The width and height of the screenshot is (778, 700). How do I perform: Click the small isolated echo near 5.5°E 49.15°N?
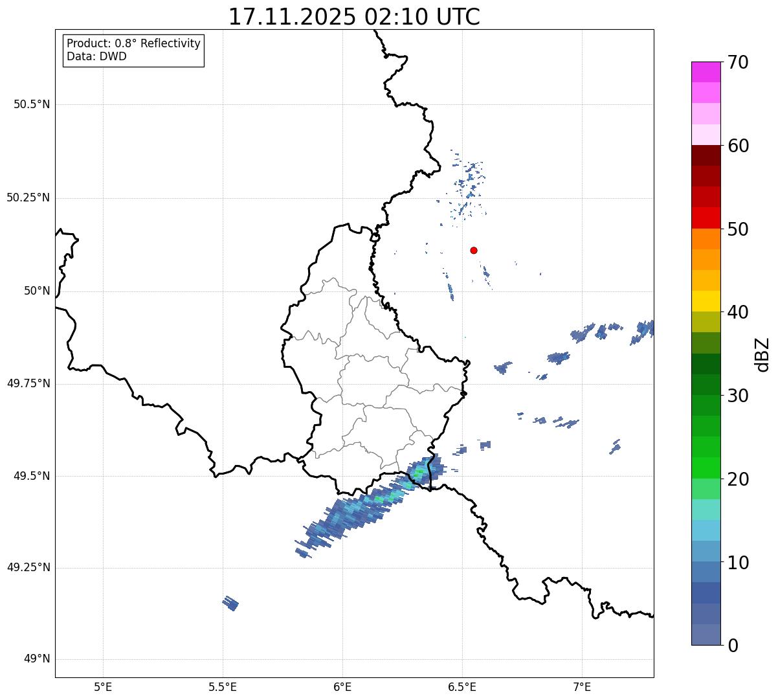point(230,604)
